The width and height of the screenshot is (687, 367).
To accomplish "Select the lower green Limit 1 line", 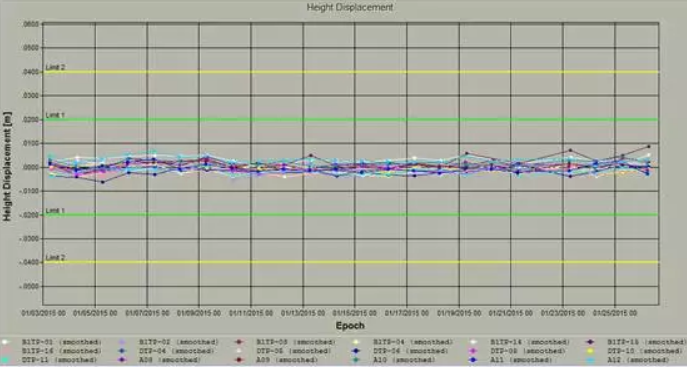I will 351,215.
